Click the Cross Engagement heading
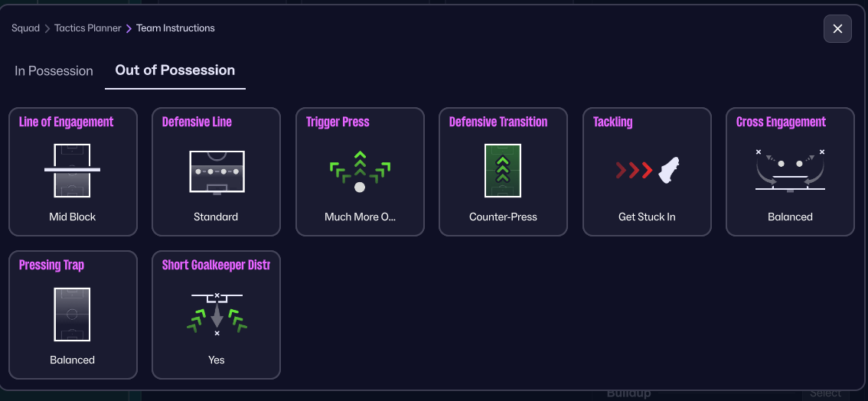This screenshot has height=401, width=868. click(781, 122)
